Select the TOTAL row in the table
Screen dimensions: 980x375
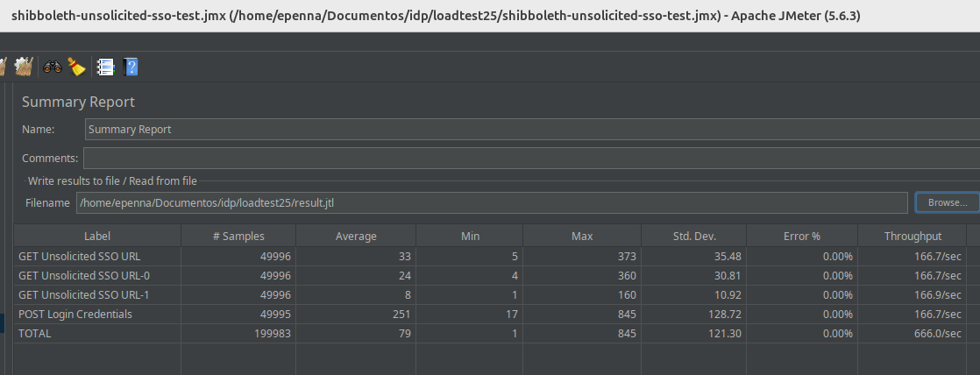97,334
